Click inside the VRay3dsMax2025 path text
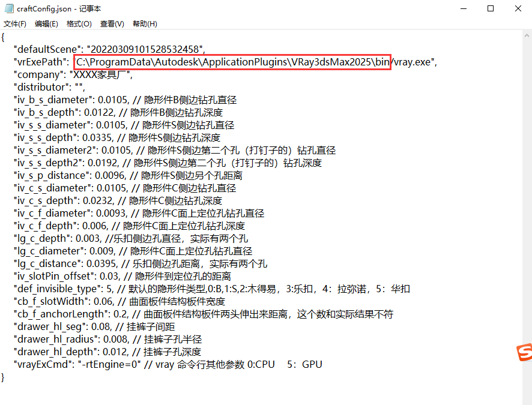 [x=232, y=62]
